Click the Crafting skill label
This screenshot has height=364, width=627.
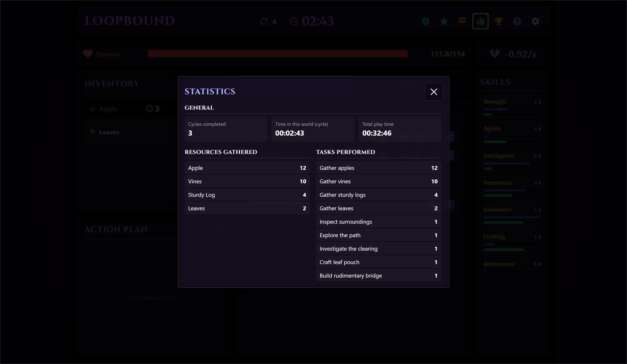(494, 236)
